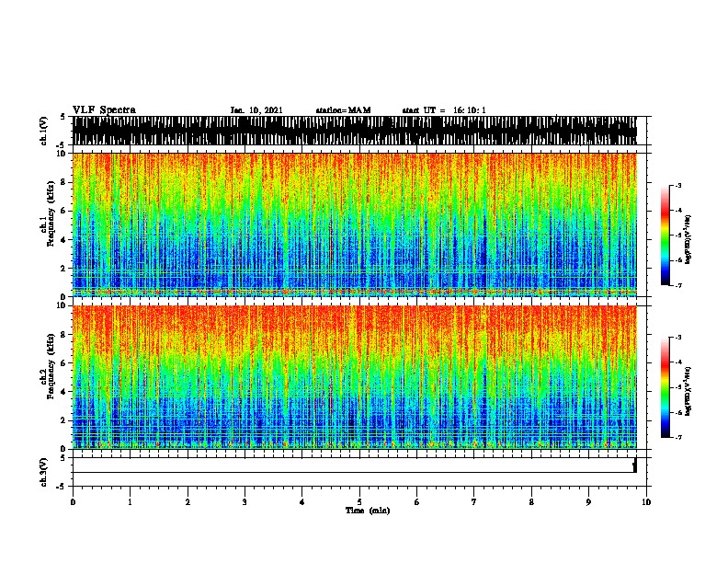Click the ch.2 spectrogram color bar
Image resolution: width=728 pixels, height=563 pixels.
[665, 387]
